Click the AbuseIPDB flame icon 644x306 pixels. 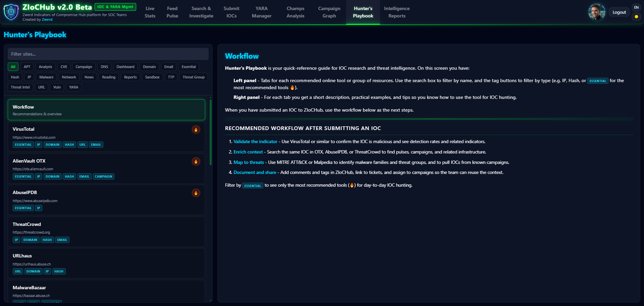(196, 193)
